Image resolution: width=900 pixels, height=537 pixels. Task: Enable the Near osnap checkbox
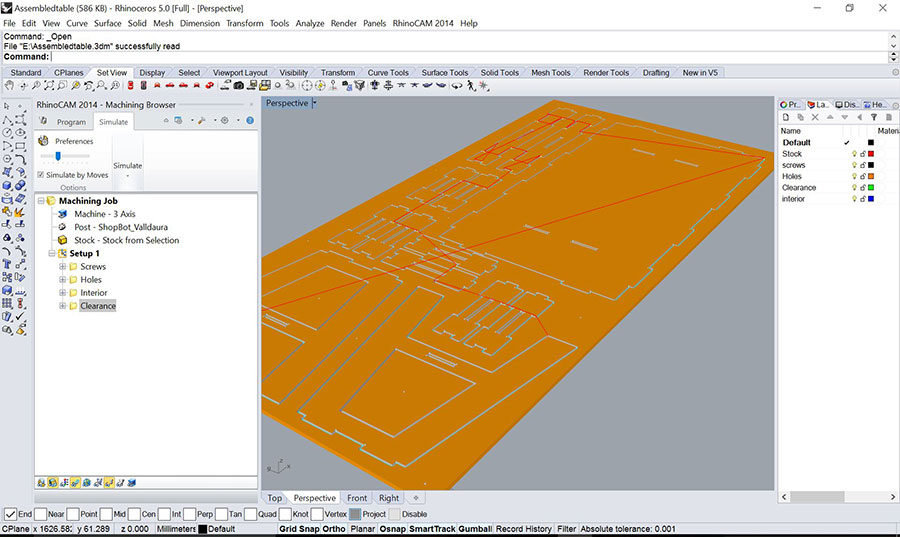40,514
